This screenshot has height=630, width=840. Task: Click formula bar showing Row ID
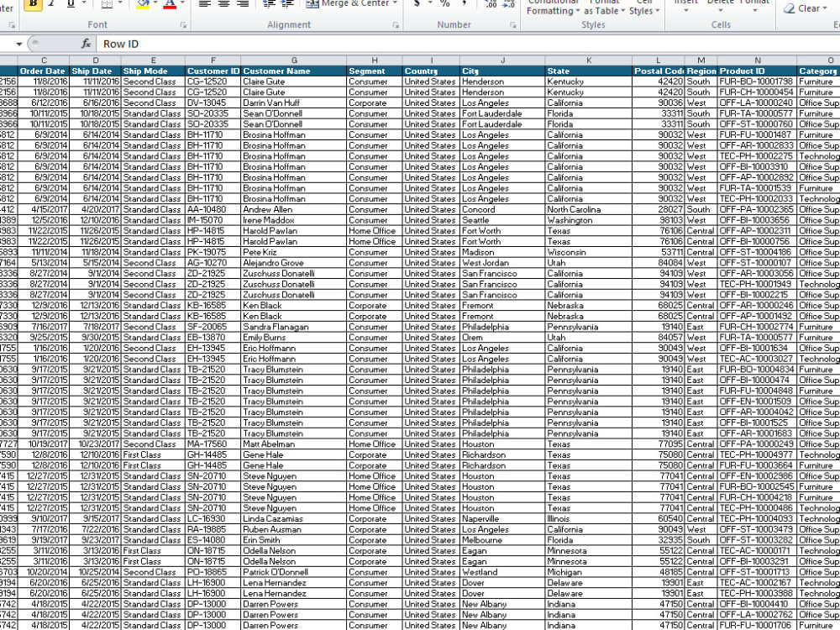(x=468, y=44)
